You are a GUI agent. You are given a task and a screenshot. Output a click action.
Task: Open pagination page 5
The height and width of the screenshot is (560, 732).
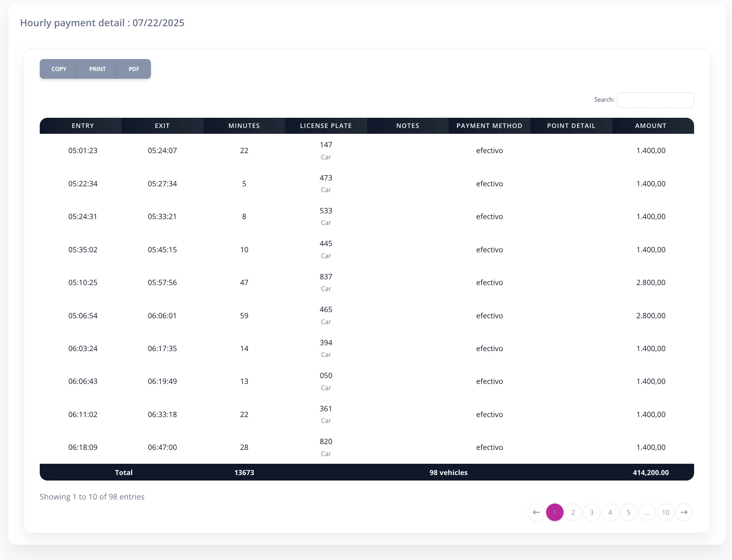click(x=628, y=512)
